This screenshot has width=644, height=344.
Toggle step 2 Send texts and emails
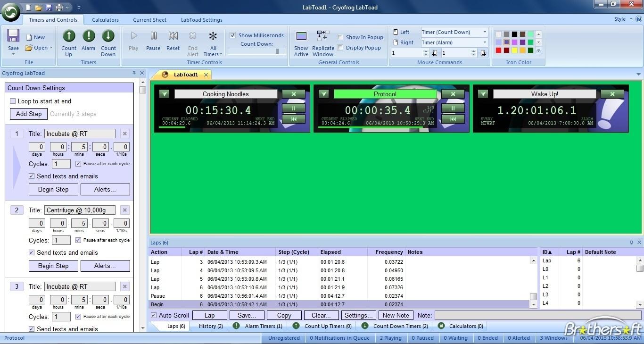point(32,252)
